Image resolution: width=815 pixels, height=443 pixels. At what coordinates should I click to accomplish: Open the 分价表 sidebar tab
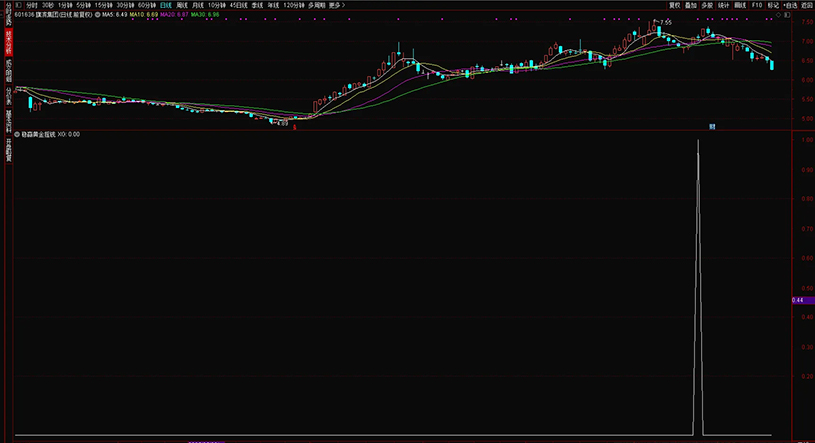tap(8, 96)
